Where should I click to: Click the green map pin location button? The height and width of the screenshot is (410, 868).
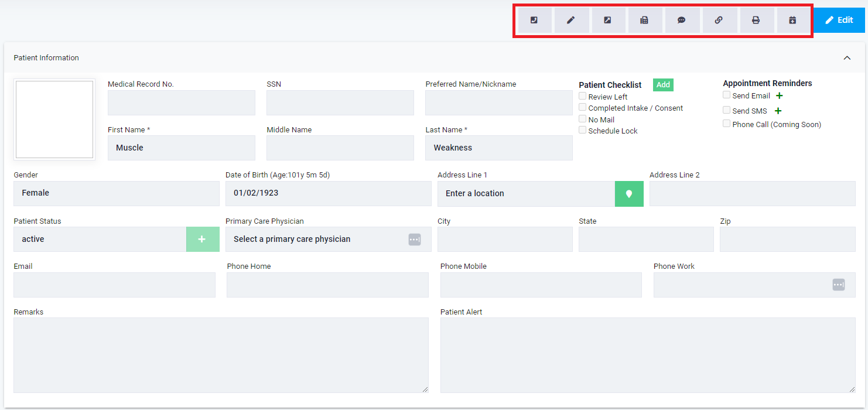point(629,194)
